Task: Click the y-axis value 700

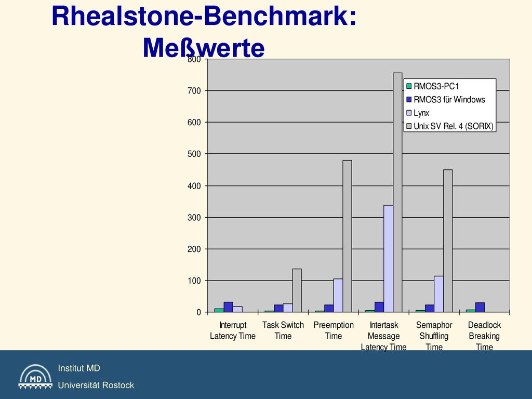Action: pyautogui.click(x=194, y=91)
